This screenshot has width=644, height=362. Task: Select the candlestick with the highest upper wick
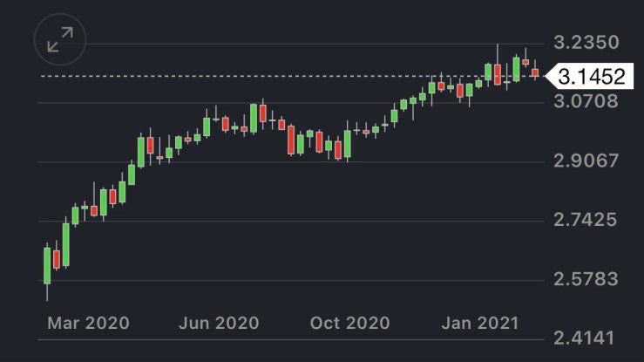[x=497, y=73]
